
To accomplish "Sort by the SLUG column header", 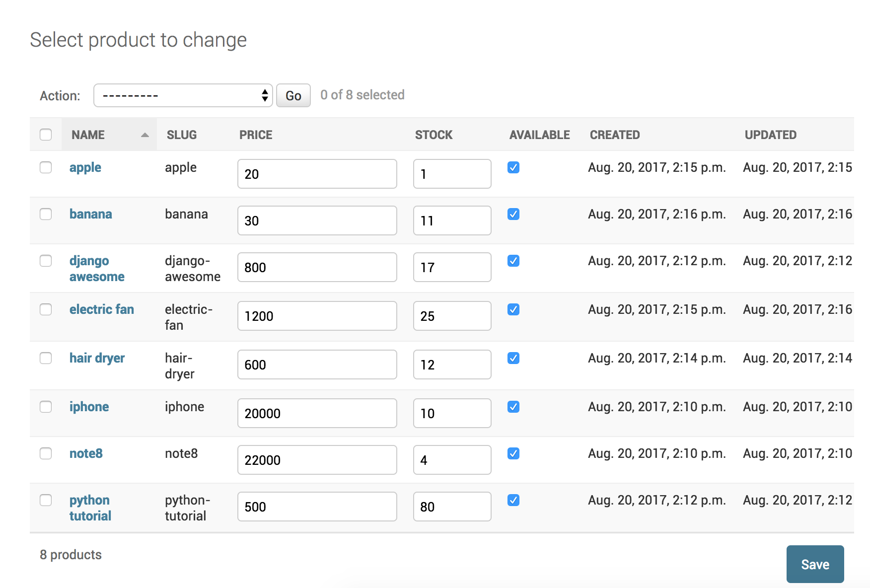I will pyautogui.click(x=182, y=135).
